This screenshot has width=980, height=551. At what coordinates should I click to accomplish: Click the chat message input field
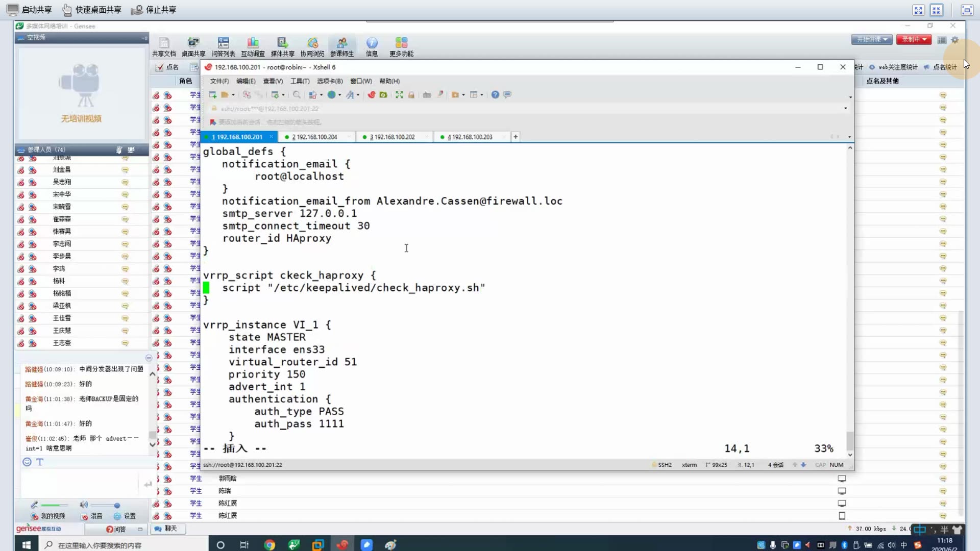coord(79,484)
